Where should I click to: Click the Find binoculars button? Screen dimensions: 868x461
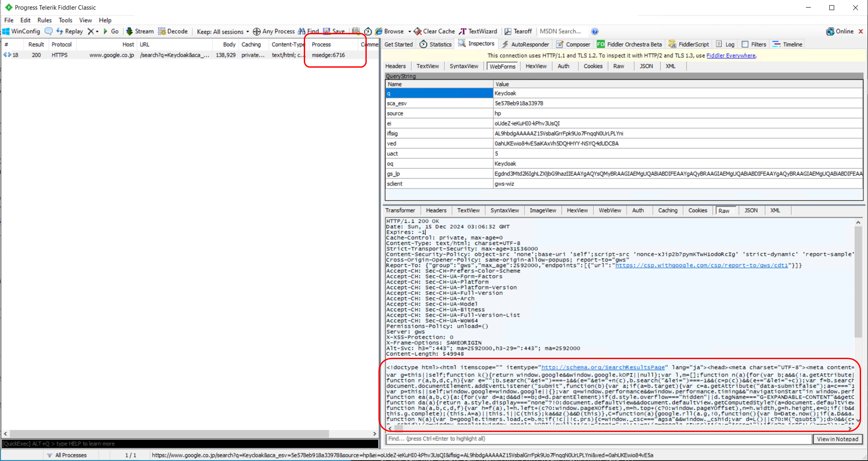[x=309, y=31]
